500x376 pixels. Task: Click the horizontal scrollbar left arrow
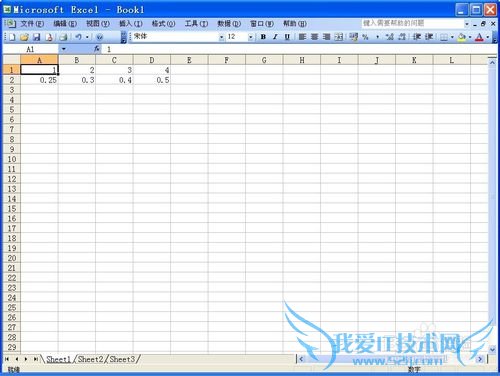pos(301,359)
